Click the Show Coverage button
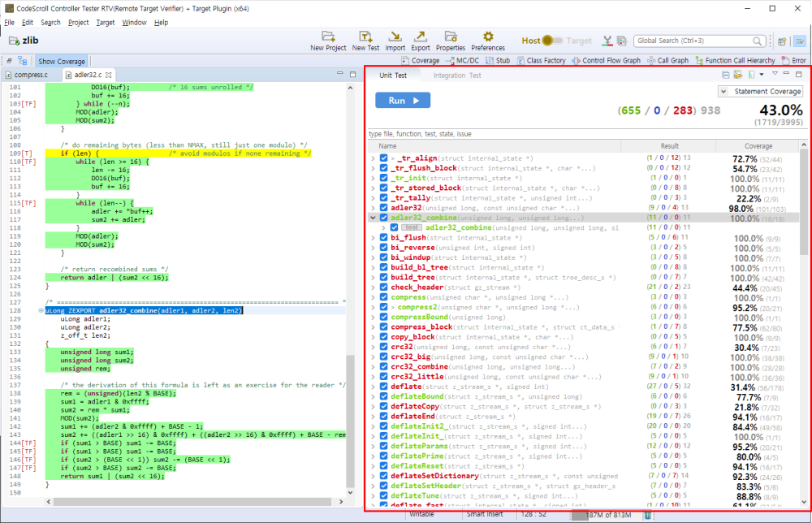Viewport: 812px width, 523px height. click(62, 61)
